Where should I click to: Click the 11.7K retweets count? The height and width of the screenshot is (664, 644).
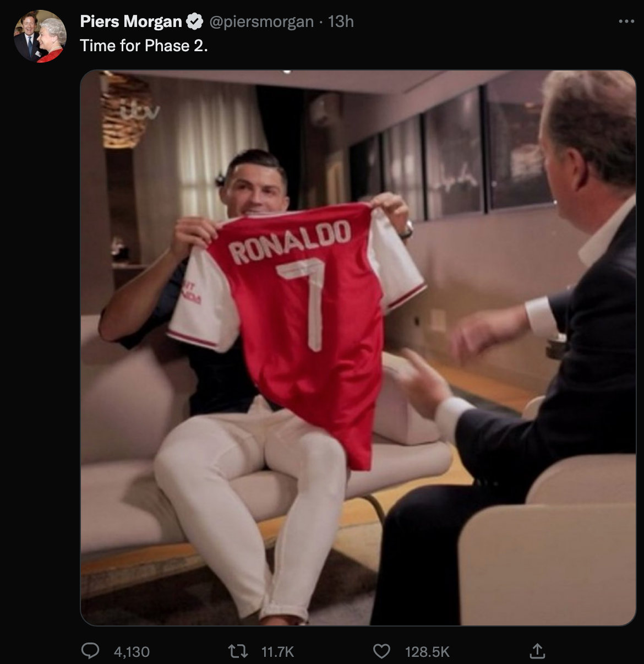[x=277, y=652]
